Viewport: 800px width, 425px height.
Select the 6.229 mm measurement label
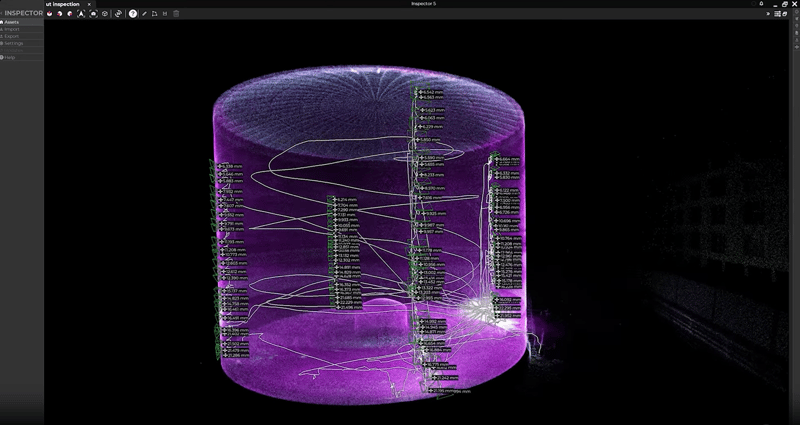tap(431, 127)
